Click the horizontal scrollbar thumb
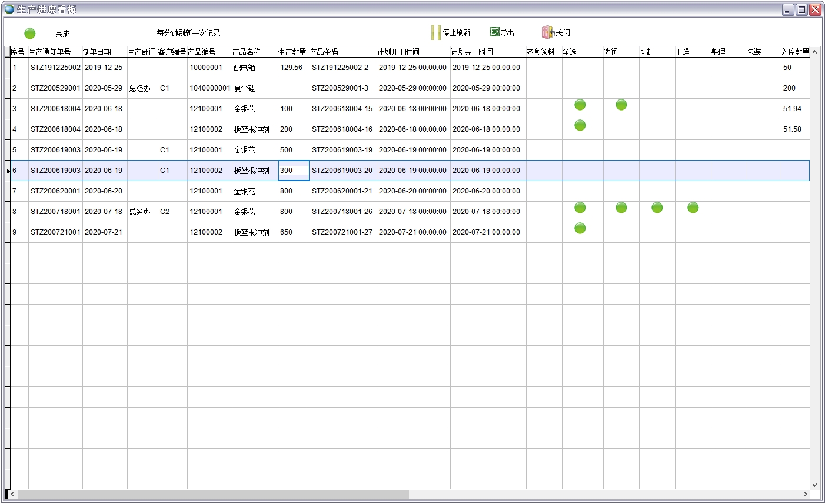This screenshot has width=825, height=504. coord(212,494)
